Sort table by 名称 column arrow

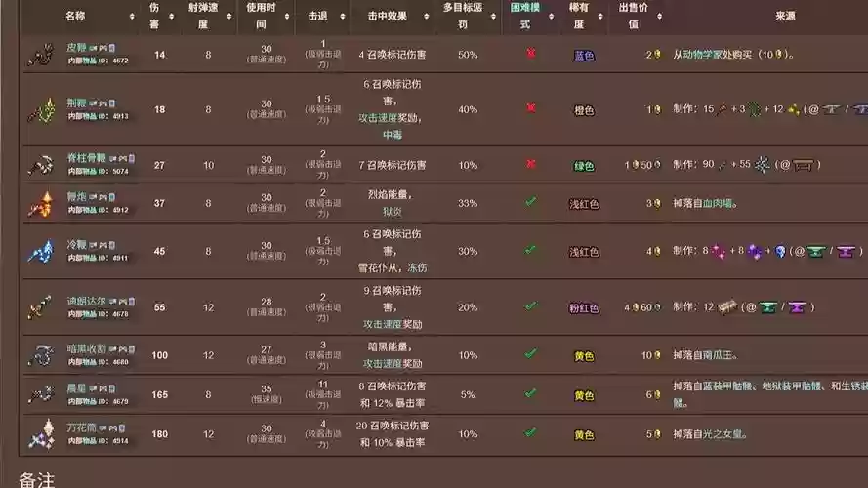coord(132,17)
